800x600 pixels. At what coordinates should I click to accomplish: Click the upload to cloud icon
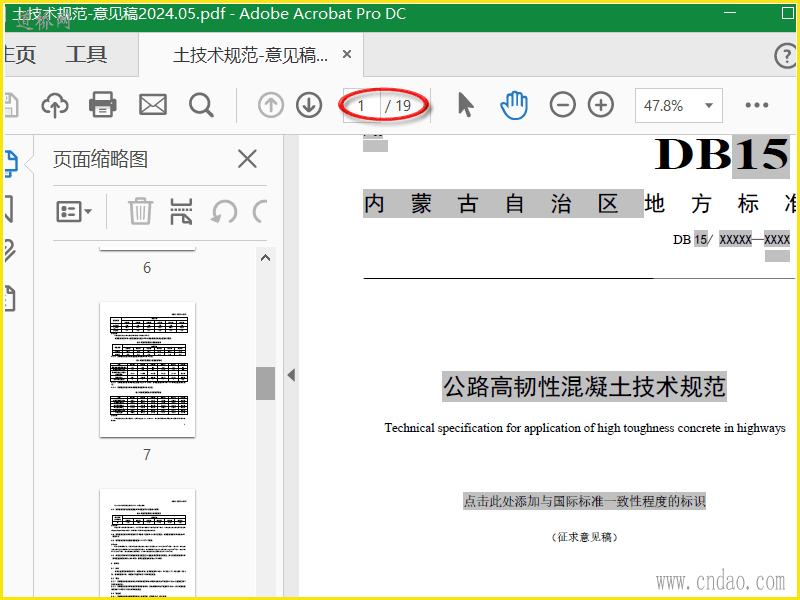(x=55, y=106)
